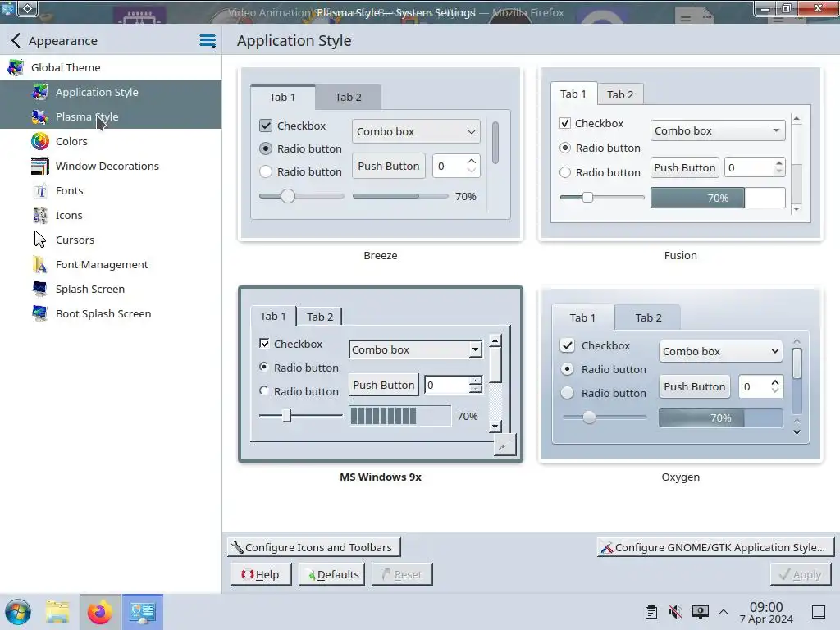Image resolution: width=840 pixels, height=630 pixels.
Task: Open the Combo box in Fusion preview
Action: [x=718, y=130]
